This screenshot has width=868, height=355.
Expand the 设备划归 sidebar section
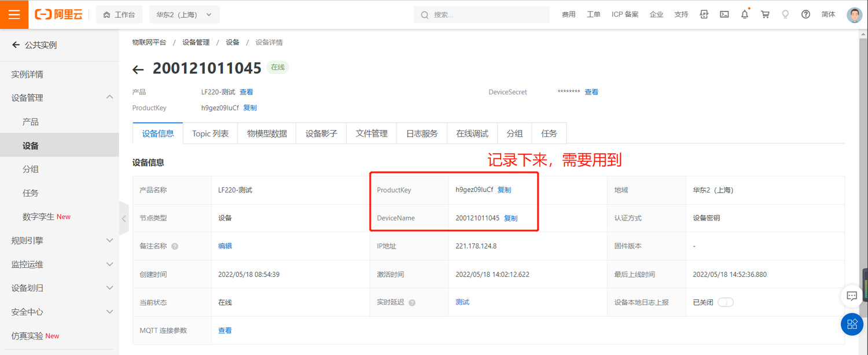point(110,288)
